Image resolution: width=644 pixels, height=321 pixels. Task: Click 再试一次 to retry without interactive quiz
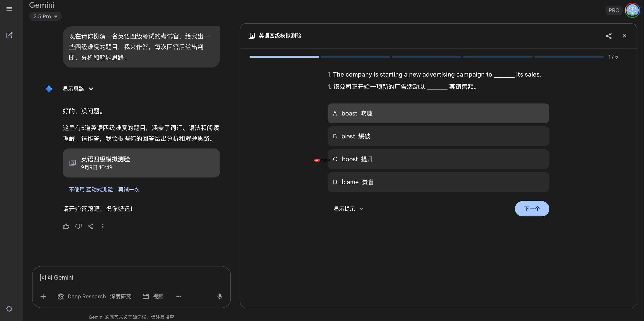point(128,190)
